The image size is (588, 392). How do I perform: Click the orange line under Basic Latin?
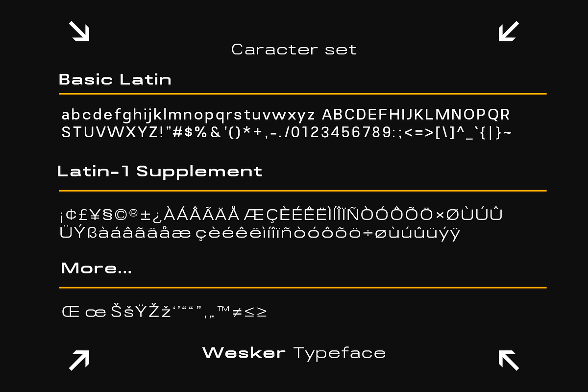tap(302, 93)
